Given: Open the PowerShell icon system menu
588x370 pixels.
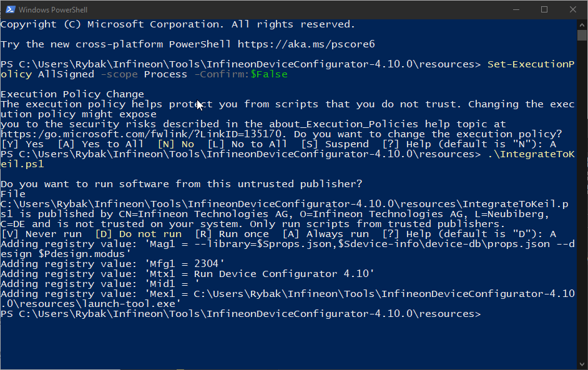Looking at the screenshot, I should pyautogui.click(x=10, y=9).
